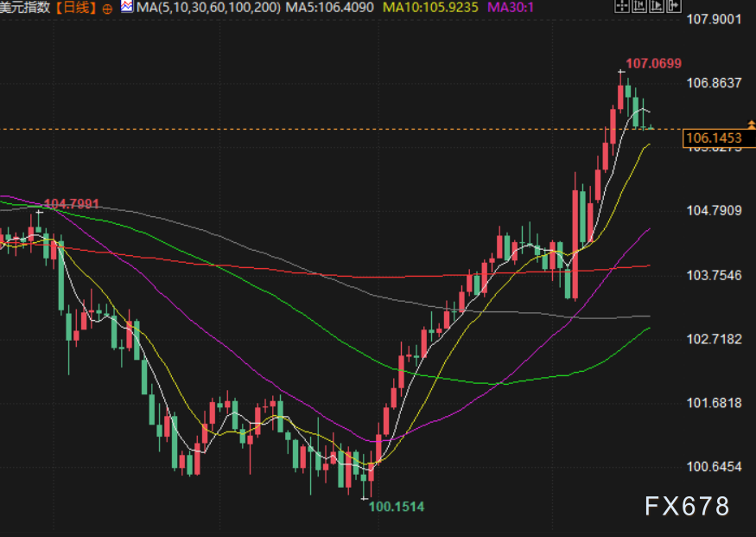The image size is (756, 537).
Task: Click the orange circled plus icon beside 日线
Action: (x=106, y=8)
